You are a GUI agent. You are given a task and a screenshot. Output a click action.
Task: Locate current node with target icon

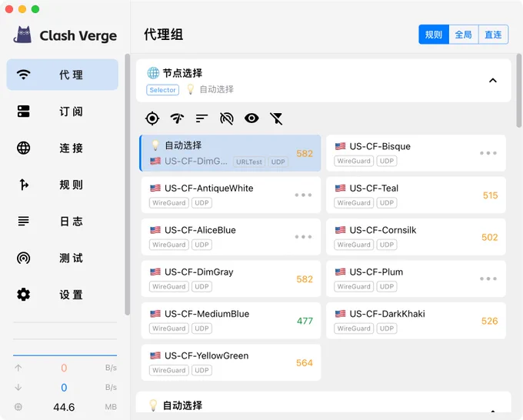click(x=152, y=118)
